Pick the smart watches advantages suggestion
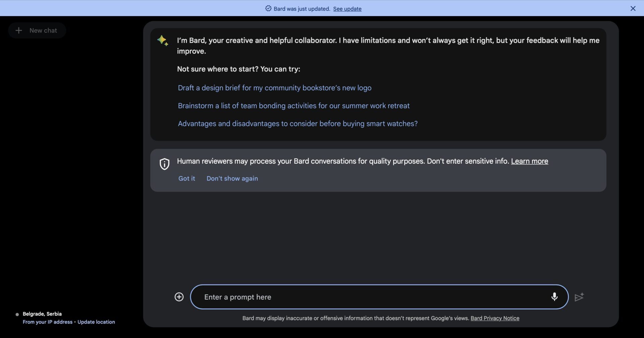 (298, 124)
